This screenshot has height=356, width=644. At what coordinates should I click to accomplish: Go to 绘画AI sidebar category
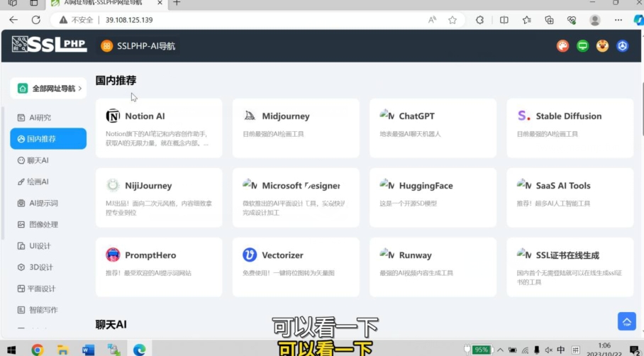[x=38, y=182]
